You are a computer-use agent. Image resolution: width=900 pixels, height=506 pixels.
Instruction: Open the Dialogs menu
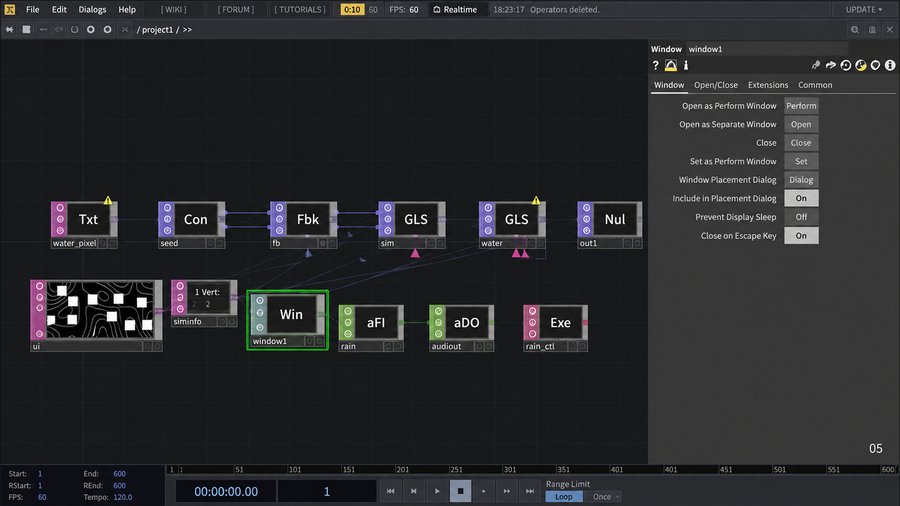[92, 9]
